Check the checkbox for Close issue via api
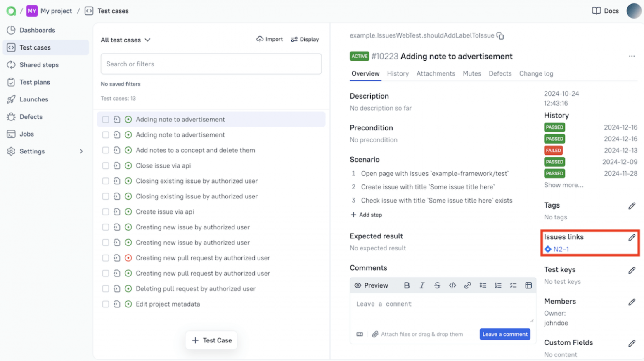 pyautogui.click(x=105, y=165)
